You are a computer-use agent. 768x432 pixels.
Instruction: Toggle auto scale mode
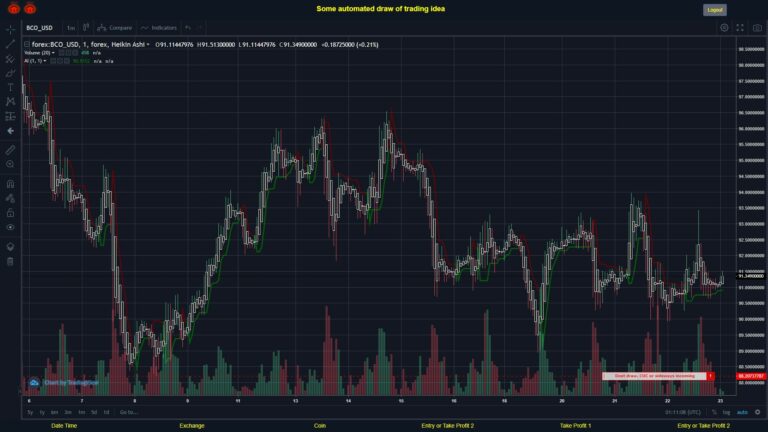[x=742, y=412]
